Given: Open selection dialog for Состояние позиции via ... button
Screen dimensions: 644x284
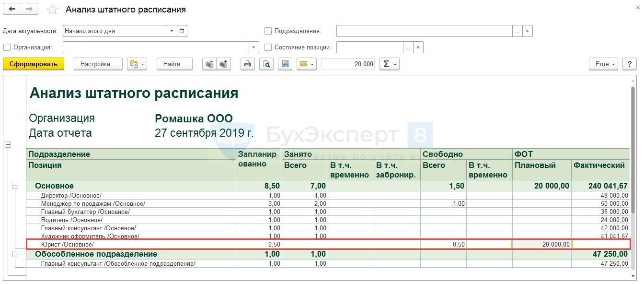Looking at the screenshot, I should pos(408,47).
